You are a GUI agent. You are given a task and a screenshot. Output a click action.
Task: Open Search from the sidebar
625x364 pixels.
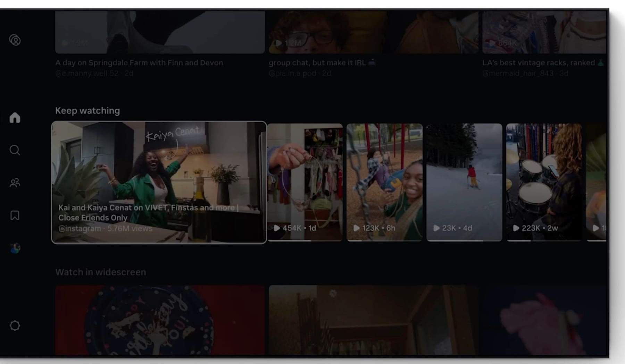(x=15, y=150)
